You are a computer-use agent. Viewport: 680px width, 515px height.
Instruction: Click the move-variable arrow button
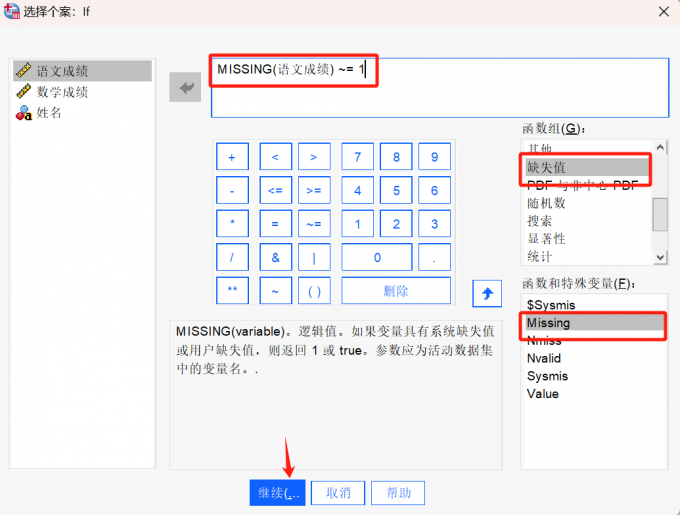click(185, 87)
